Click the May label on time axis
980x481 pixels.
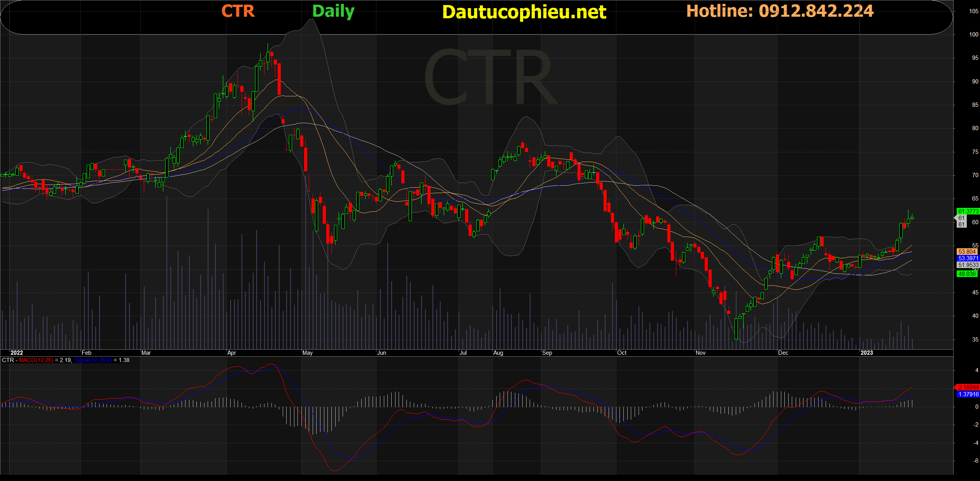tap(307, 353)
